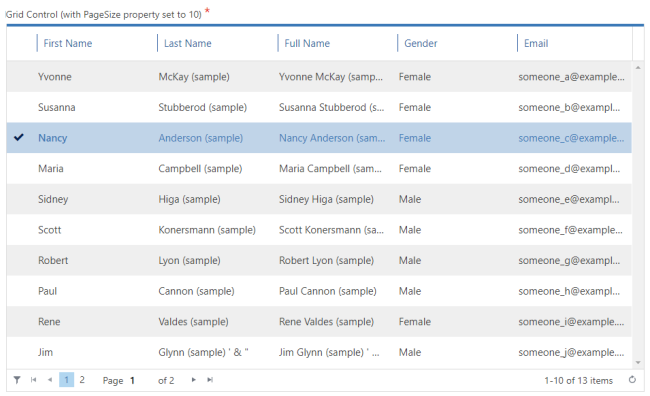The width and height of the screenshot is (650, 396).
Task: Click scrollbar up arrow in grid
Action: [x=638, y=68]
